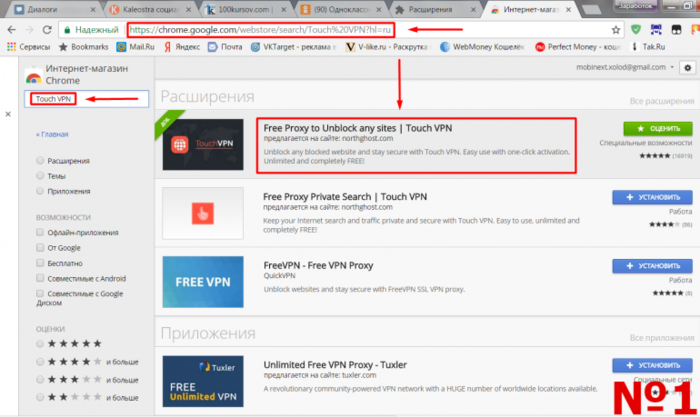Select the five-star rating filter

click(40, 344)
